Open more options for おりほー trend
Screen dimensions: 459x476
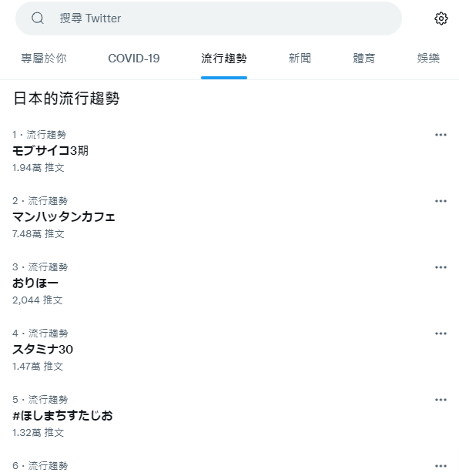point(441,267)
